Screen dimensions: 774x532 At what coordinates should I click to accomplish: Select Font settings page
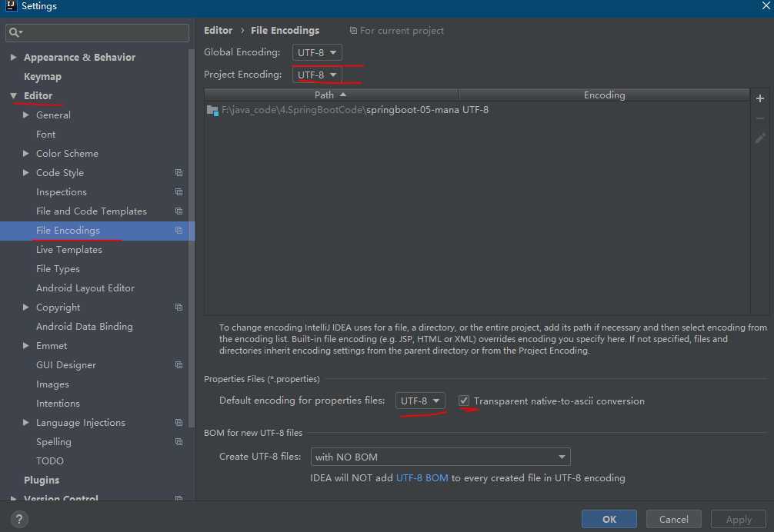coord(45,134)
